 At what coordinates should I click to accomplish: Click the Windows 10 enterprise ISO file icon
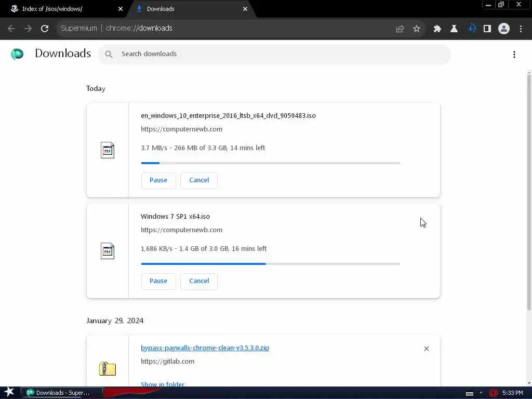click(x=108, y=150)
